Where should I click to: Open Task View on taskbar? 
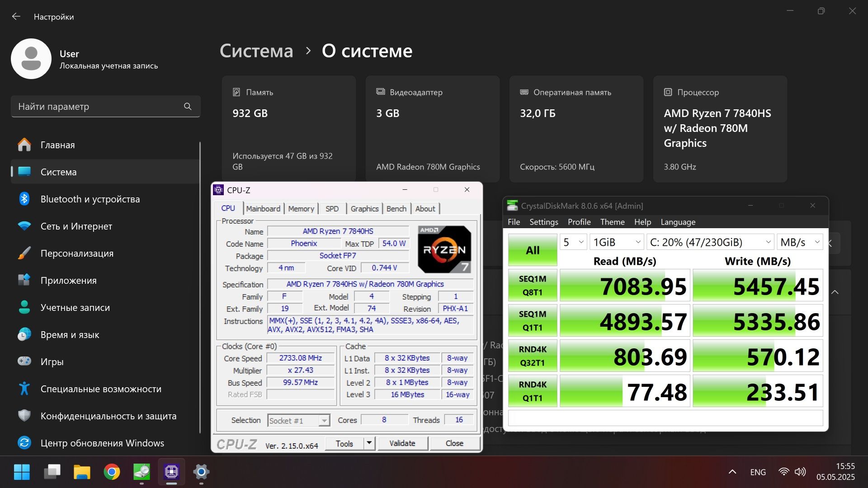pos(52,472)
